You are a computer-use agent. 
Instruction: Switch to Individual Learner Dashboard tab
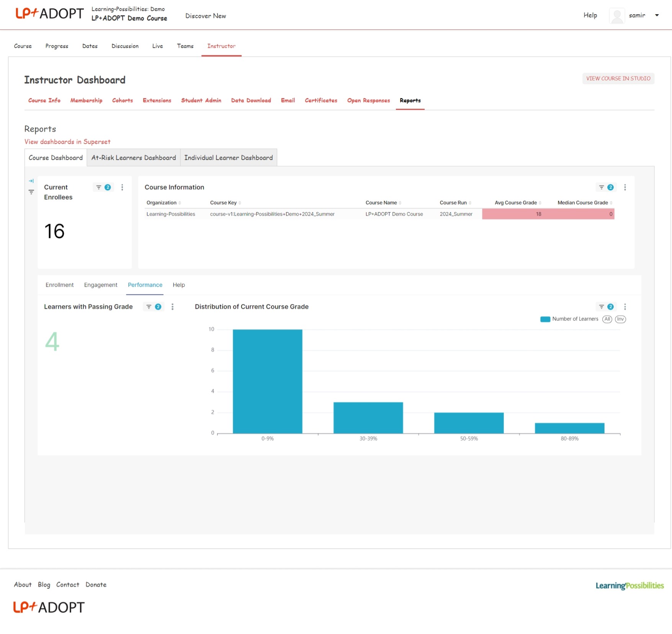[229, 158]
